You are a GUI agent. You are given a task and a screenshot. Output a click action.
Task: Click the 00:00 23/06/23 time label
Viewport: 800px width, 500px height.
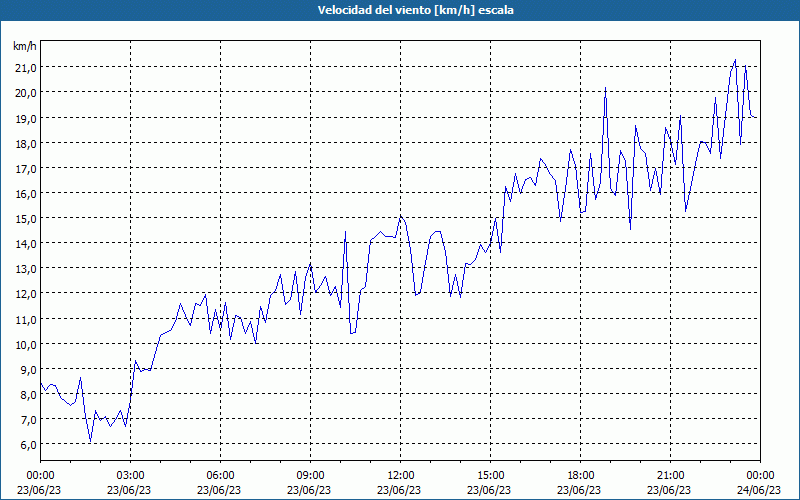39,483
